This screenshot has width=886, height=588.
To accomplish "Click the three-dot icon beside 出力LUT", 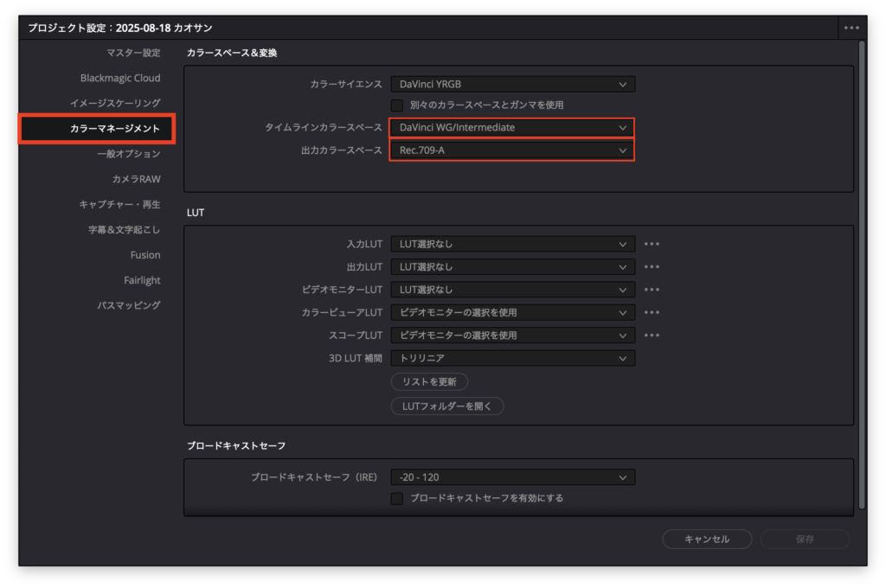I will click(x=652, y=267).
